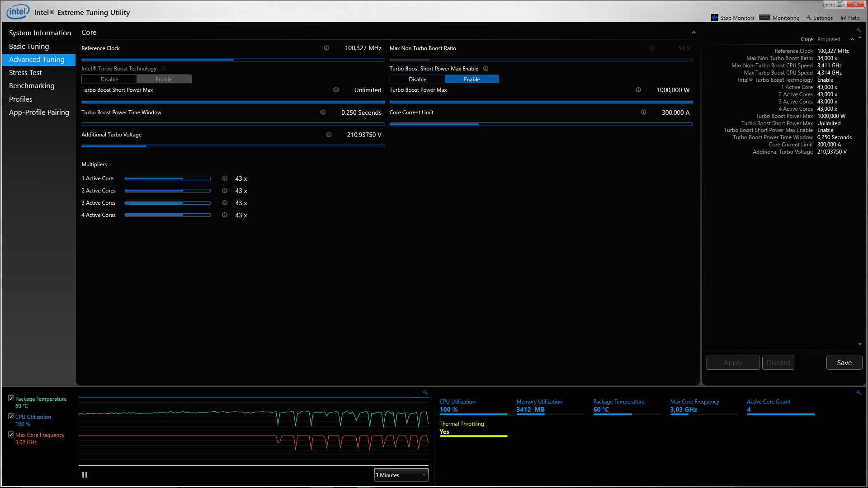
Task: Click the Stop Monitors icon
Action: coord(714,18)
